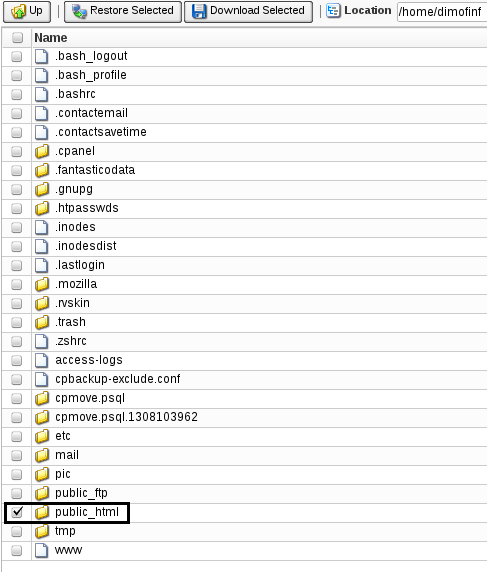Open the cpmove.psql.1308103962 folder name
Viewport: 487px width, 572px height.
(x=126, y=417)
